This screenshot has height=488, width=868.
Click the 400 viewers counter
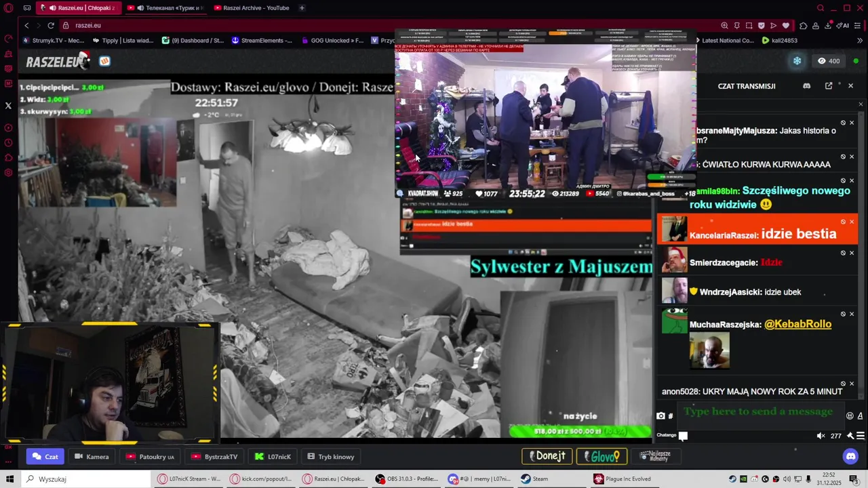click(x=829, y=61)
